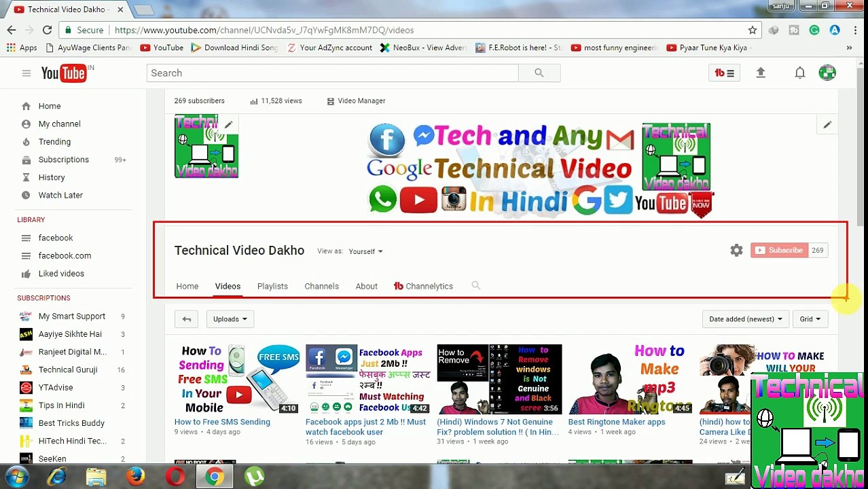Image resolution: width=868 pixels, height=489 pixels.
Task: Go back with the Chrome back arrow
Action: 12,30
